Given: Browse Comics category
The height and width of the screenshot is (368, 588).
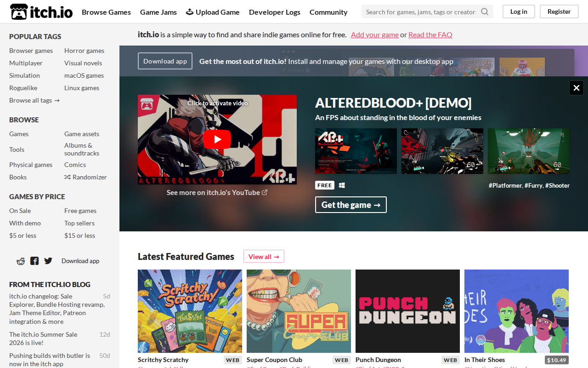Looking at the screenshot, I should coord(75,165).
